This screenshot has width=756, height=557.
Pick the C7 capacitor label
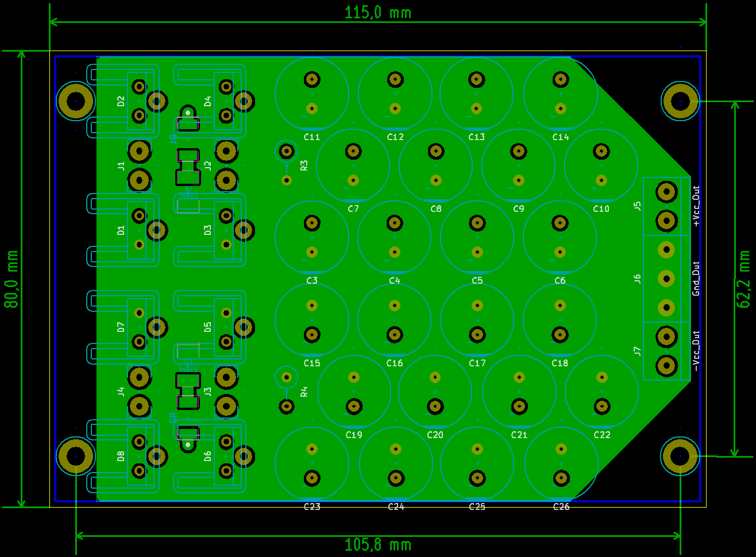point(353,208)
